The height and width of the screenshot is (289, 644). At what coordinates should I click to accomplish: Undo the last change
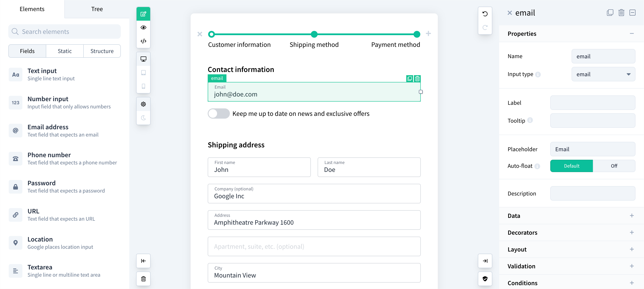coord(485,13)
